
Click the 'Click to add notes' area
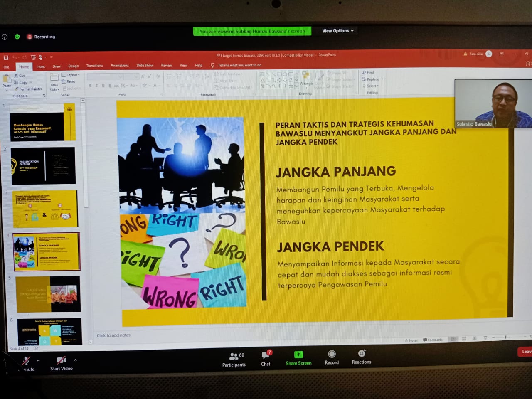113,335
